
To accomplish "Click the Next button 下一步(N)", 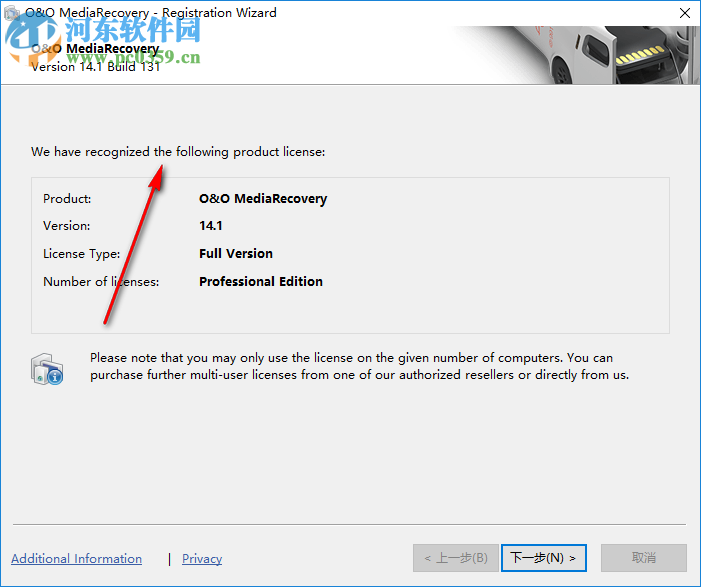I will [543, 558].
